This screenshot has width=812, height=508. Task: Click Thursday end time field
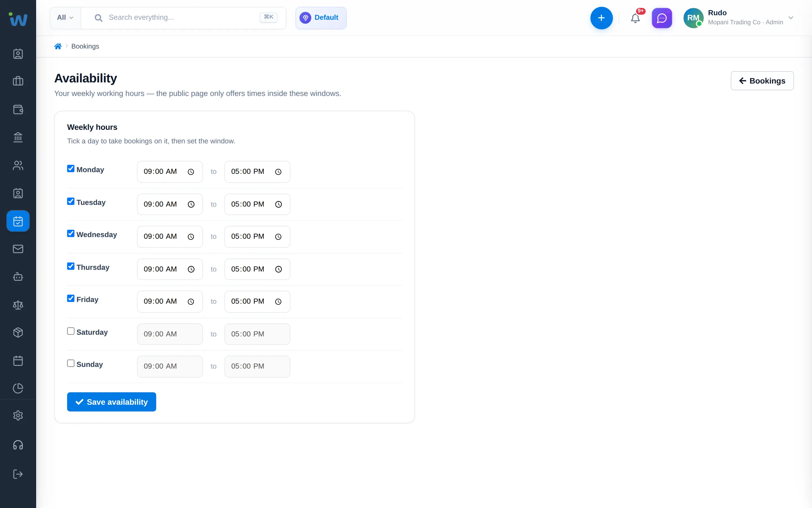(257, 269)
